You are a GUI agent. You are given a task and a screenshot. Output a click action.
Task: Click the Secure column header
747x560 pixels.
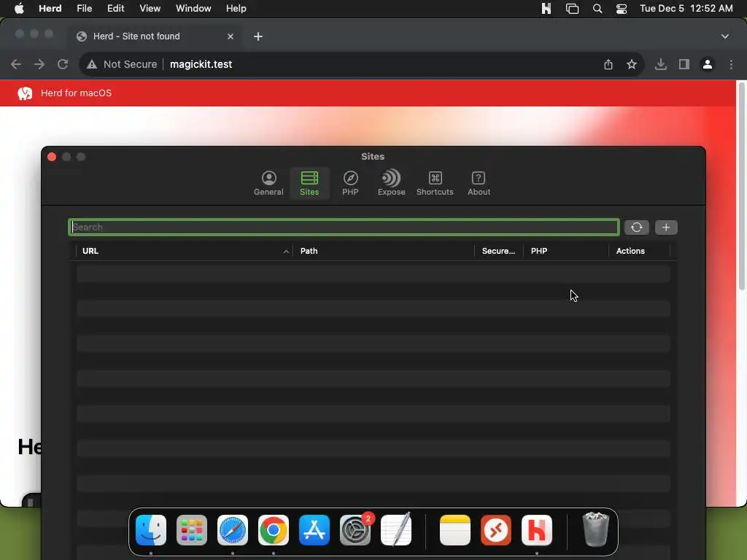pyautogui.click(x=498, y=251)
